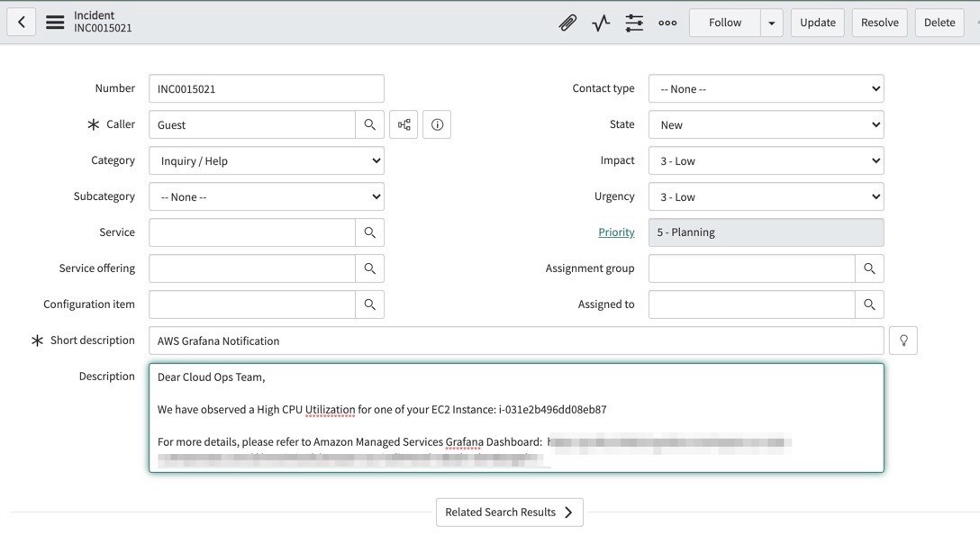Click inside the Description text area
Viewport: 980px width, 536px height.
point(516,418)
